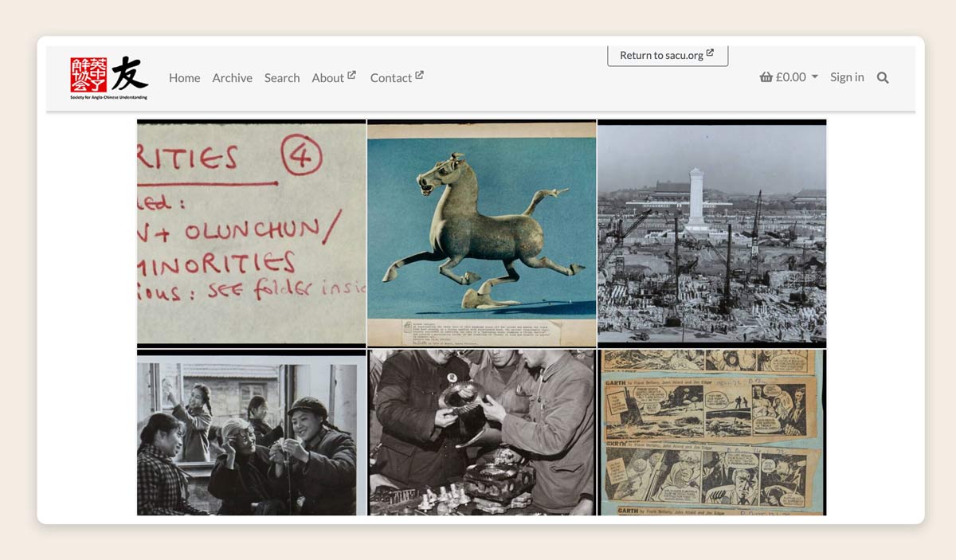956x560 pixels.
Task: Open search with the magnifying glass icon
Action: pyautogui.click(x=883, y=77)
